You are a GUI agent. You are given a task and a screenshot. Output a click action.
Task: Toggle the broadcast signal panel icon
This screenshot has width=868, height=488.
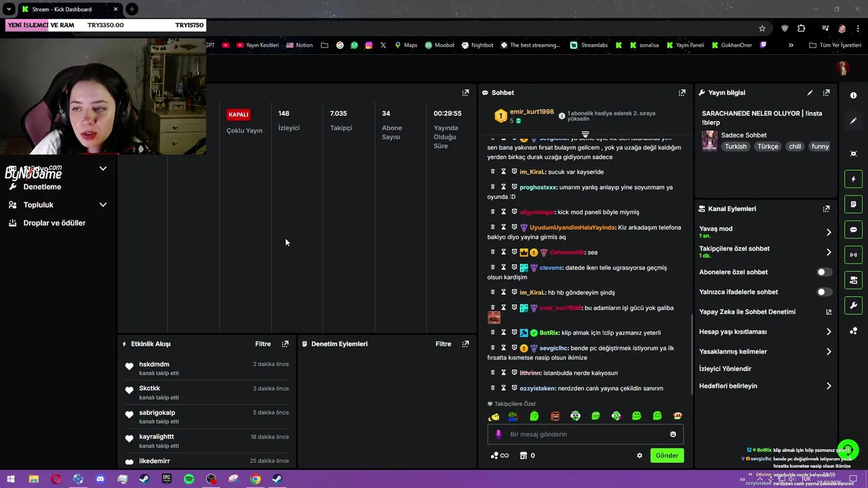pos(853,255)
